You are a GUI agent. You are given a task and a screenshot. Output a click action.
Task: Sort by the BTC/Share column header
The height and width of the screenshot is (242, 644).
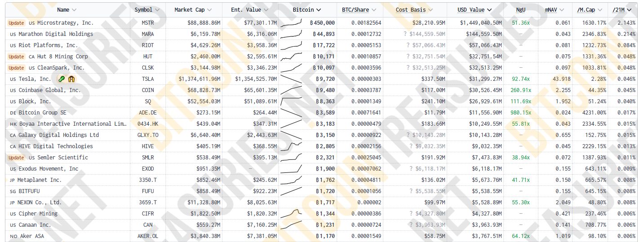click(360, 9)
